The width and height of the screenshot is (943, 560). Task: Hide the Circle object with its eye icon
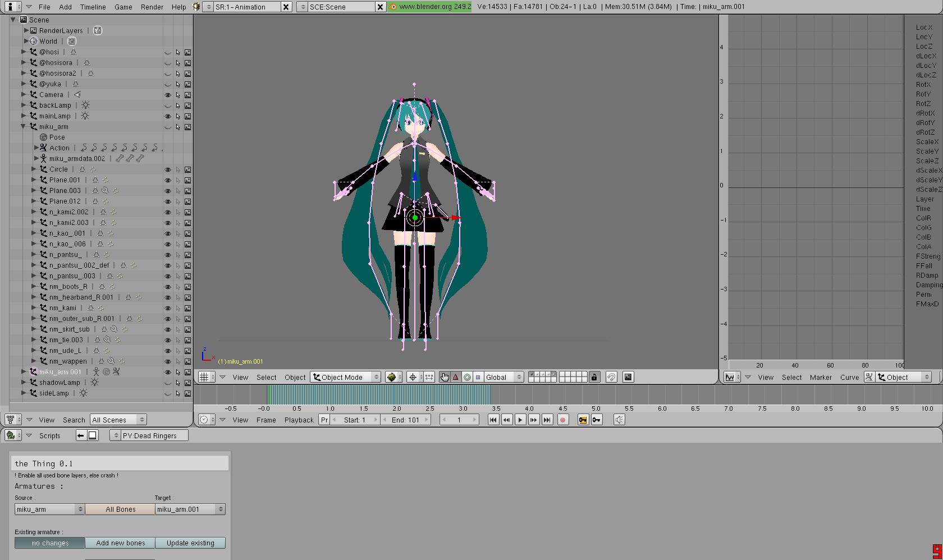(167, 169)
